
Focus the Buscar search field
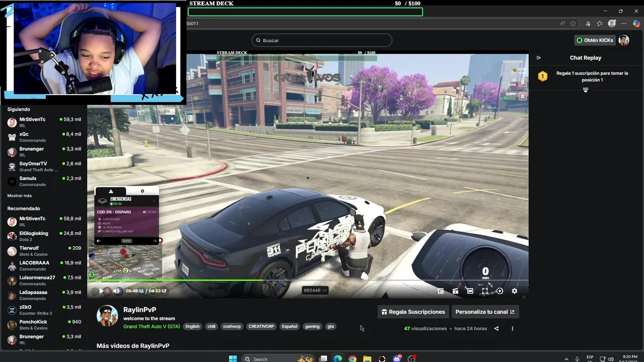pos(321,40)
